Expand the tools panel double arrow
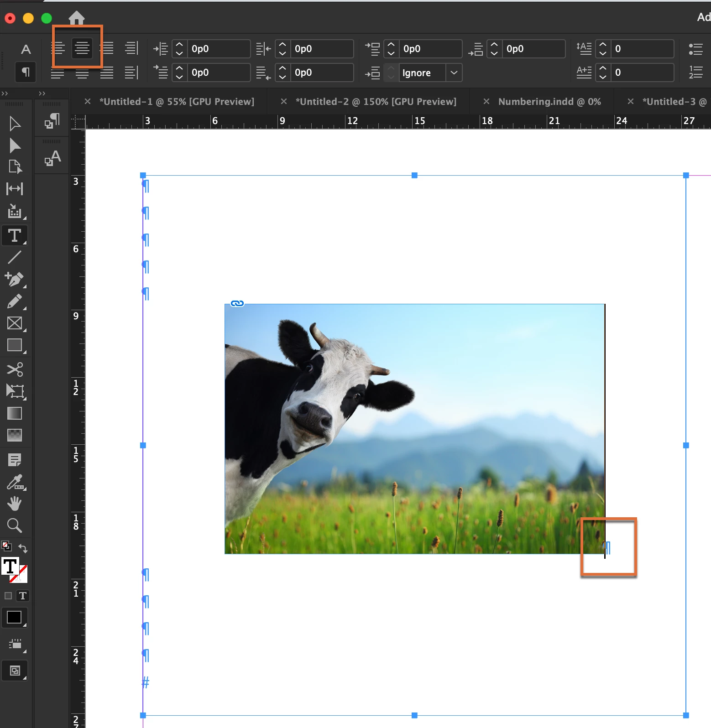This screenshot has width=711, height=728. pyautogui.click(x=5, y=94)
